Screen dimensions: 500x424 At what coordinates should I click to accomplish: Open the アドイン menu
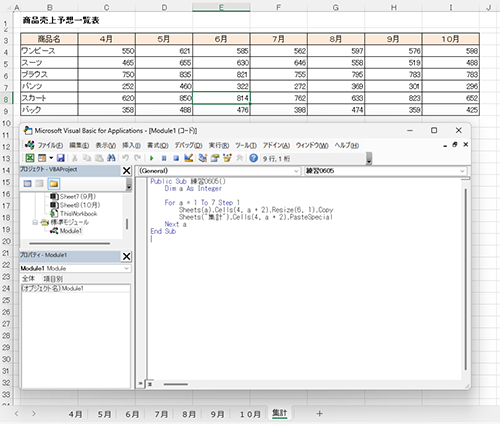pyautogui.click(x=276, y=145)
